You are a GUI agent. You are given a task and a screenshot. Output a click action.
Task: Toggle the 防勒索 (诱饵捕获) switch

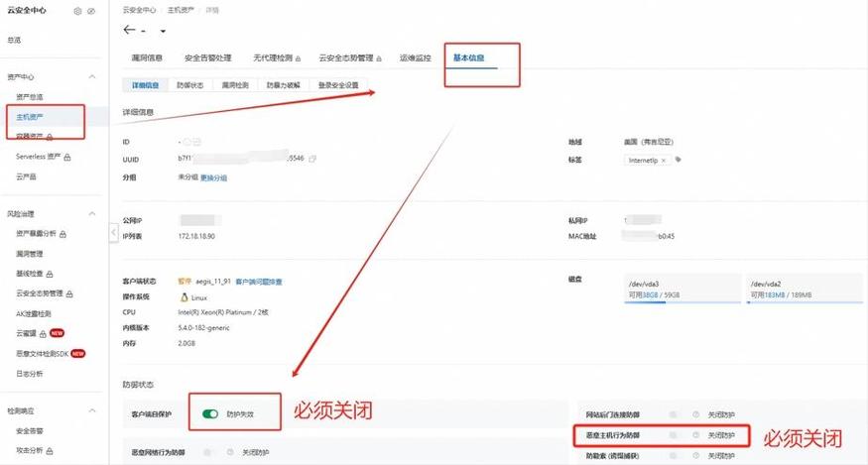[x=674, y=456]
